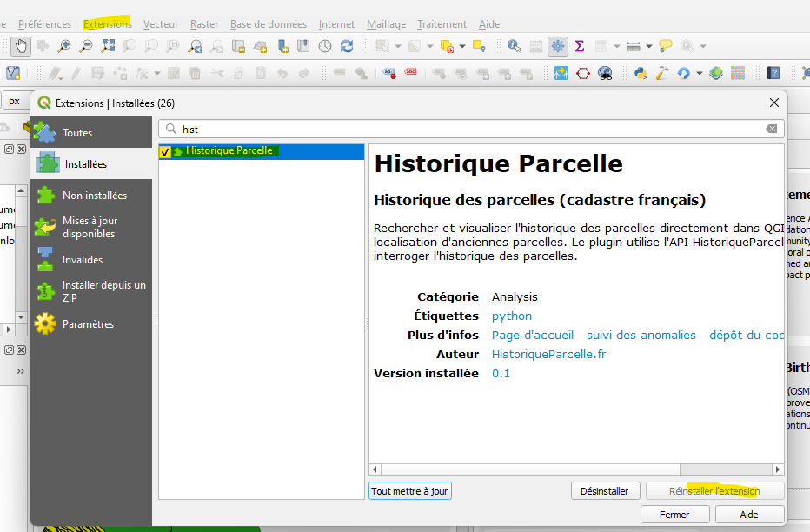
Task: Open the Internet menu
Action: pyautogui.click(x=336, y=24)
